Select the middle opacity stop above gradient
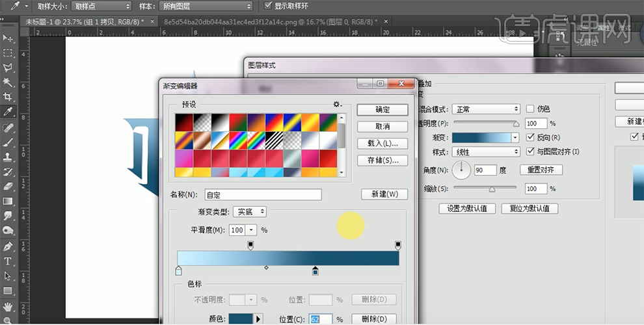 [250, 246]
